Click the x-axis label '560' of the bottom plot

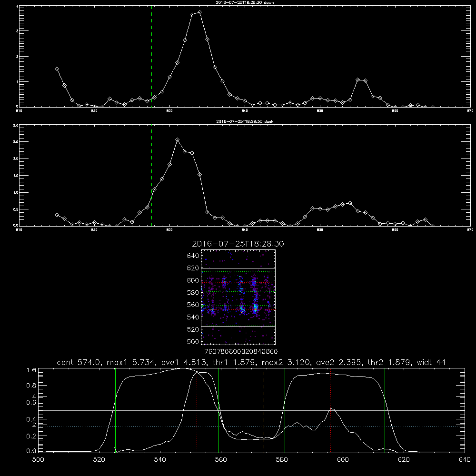pyautogui.click(x=221, y=460)
